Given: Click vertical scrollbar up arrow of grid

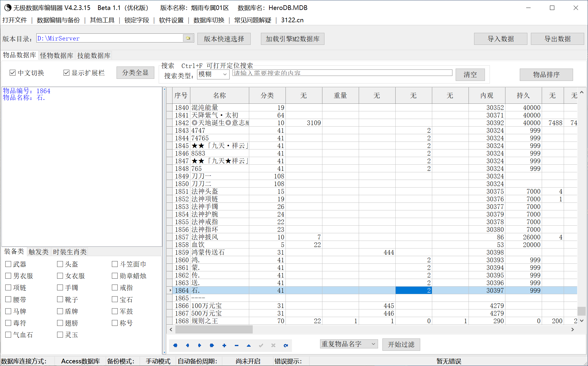Looking at the screenshot, I should tap(582, 92).
